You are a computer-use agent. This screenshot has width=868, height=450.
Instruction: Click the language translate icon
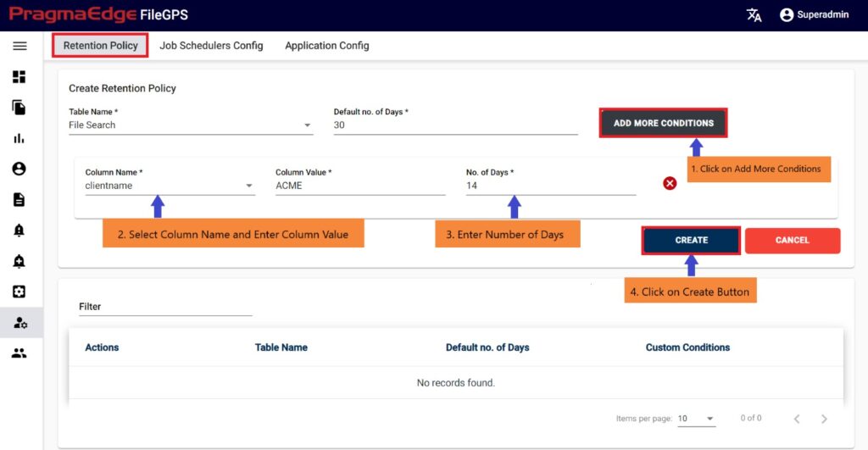pyautogui.click(x=754, y=15)
